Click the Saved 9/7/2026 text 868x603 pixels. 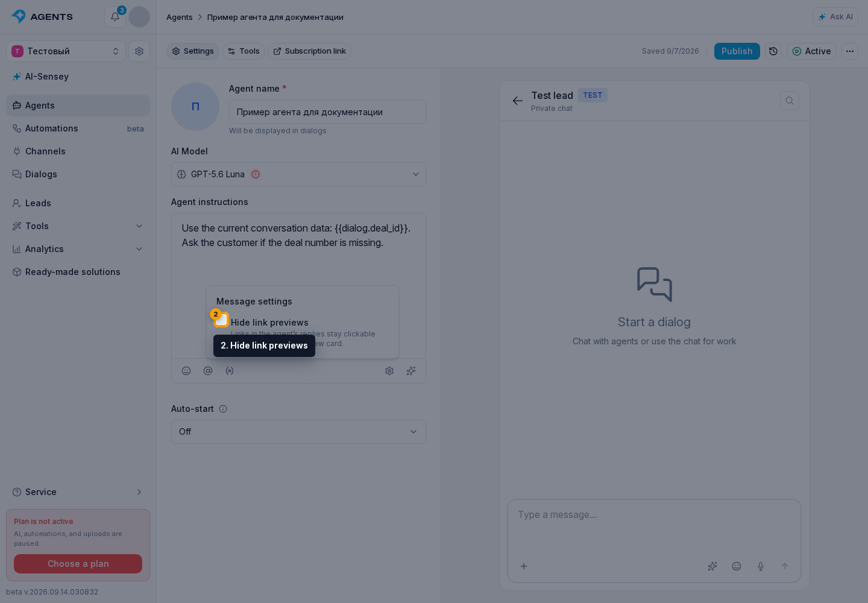[670, 51]
